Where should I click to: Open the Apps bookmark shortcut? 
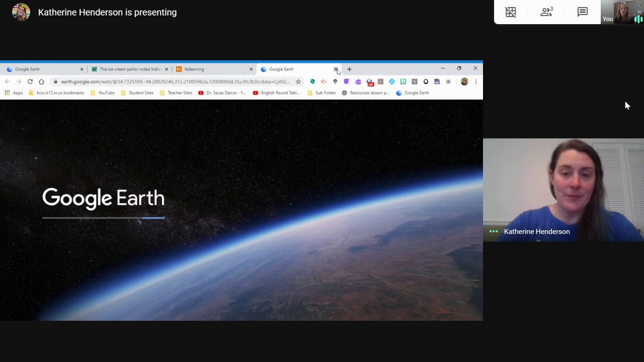point(14,93)
